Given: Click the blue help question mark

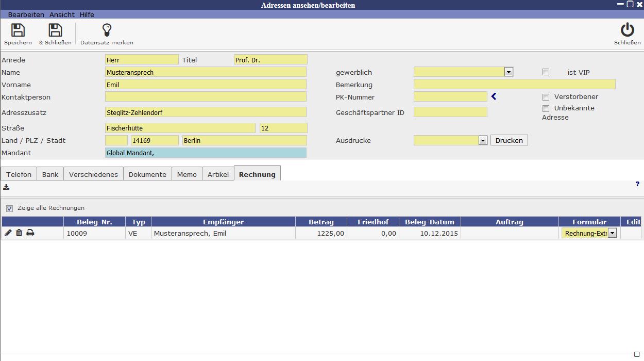Looking at the screenshot, I should coord(637,184).
